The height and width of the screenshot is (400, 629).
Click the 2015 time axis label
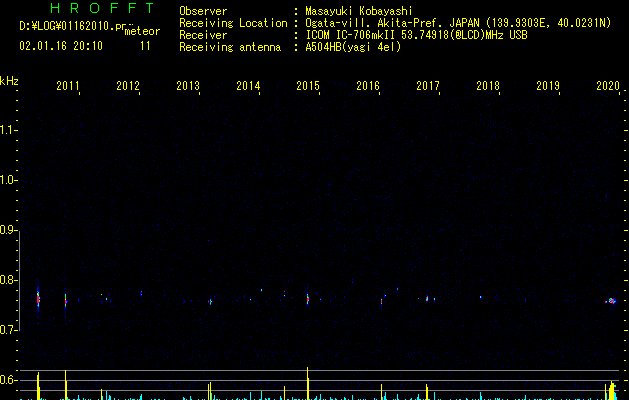308,86
